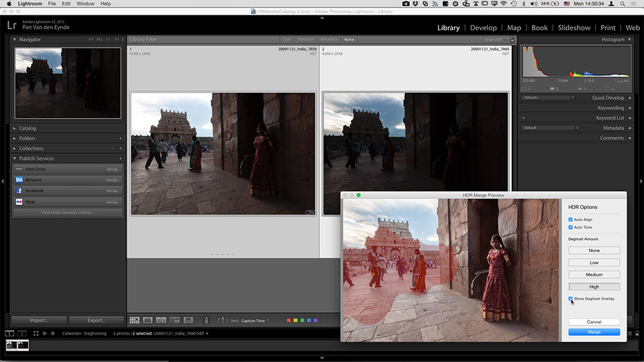Uncheck Show Deghost Overlay checkbox
Viewport: 644px width, 362px height.
pyautogui.click(x=570, y=298)
